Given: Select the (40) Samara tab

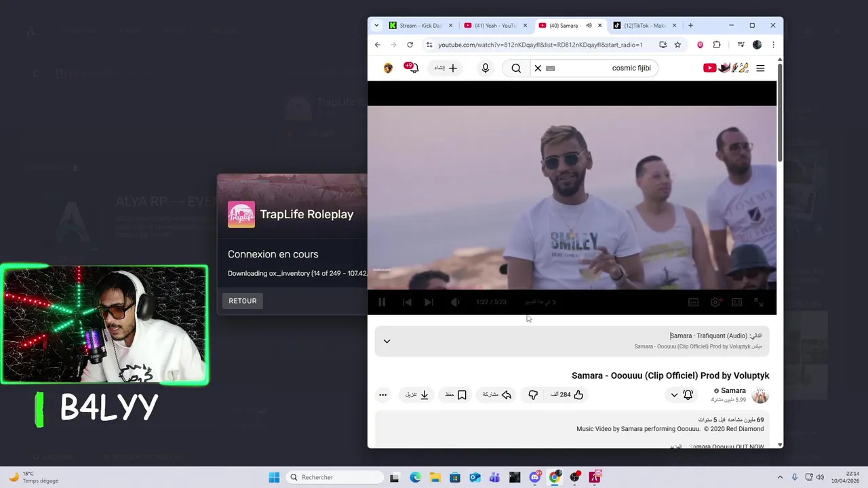Looking at the screenshot, I should [x=562, y=26].
